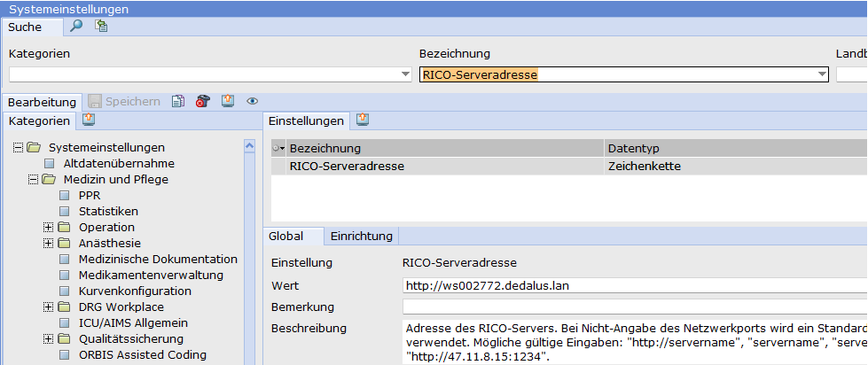Screen dimensions: 868x365
Task: Collapse the Systemeinstellungen root node
Action: pyautogui.click(x=18, y=148)
